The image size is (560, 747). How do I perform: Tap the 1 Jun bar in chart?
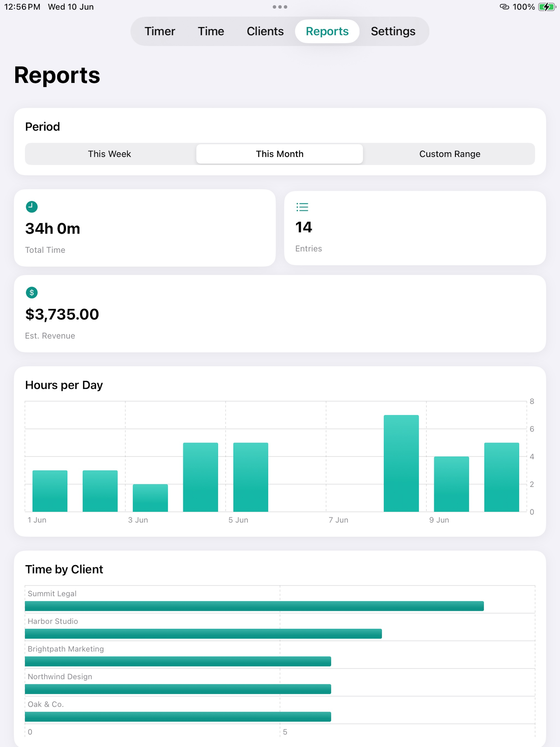pyautogui.click(x=50, y=491)
